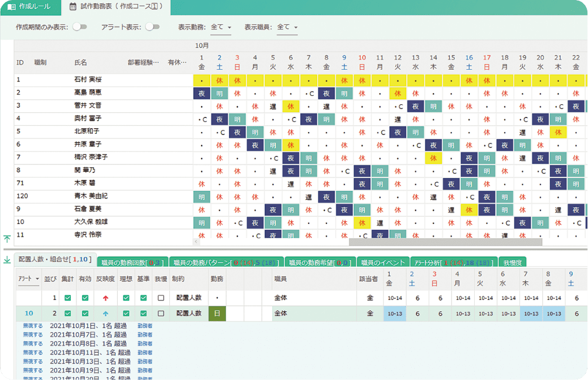Uncheck 基準 for the 並び 1 row

tap(143, 298)
